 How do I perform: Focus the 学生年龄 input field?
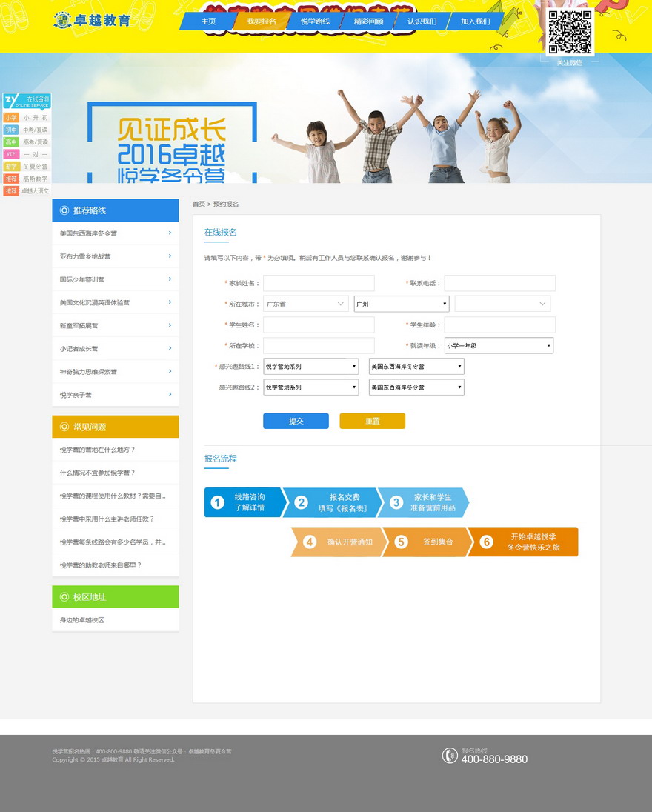pyautogui.click(x=500, y=325)
